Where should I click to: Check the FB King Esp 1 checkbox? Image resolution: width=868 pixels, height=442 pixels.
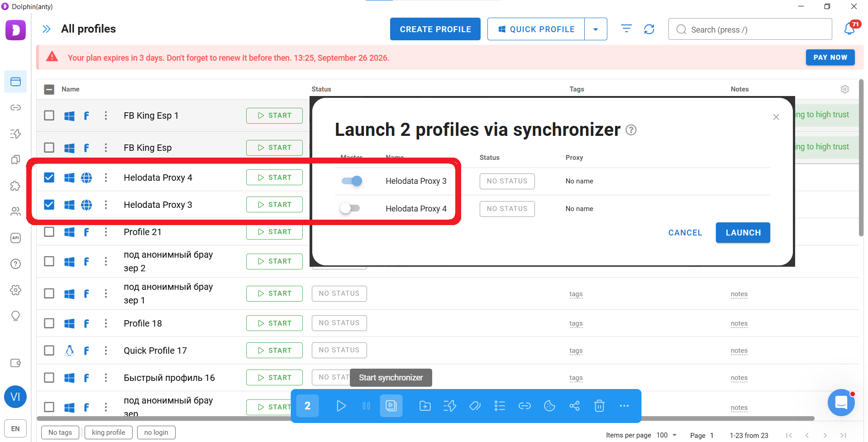click(49, 115)
